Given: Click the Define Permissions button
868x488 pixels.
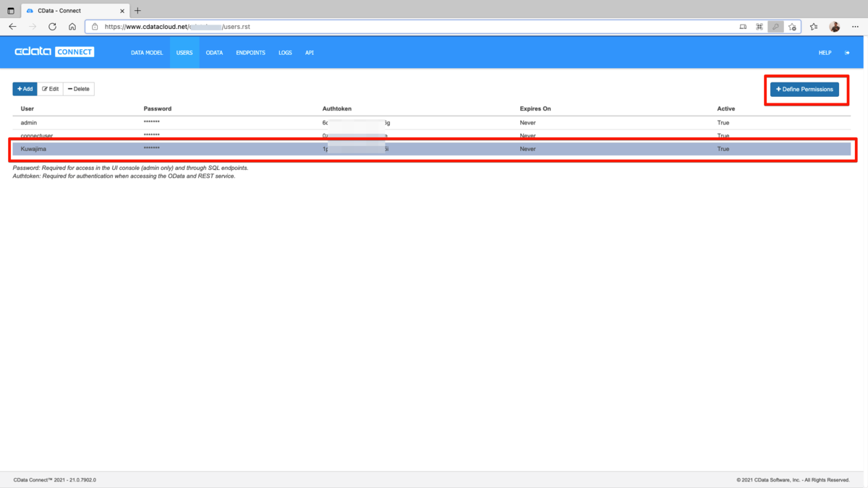Looking at the screenshot, I should 804,89.
